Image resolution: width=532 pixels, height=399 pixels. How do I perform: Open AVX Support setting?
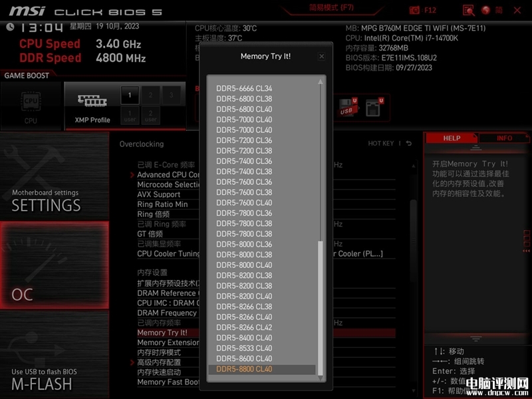coord(158,194)
